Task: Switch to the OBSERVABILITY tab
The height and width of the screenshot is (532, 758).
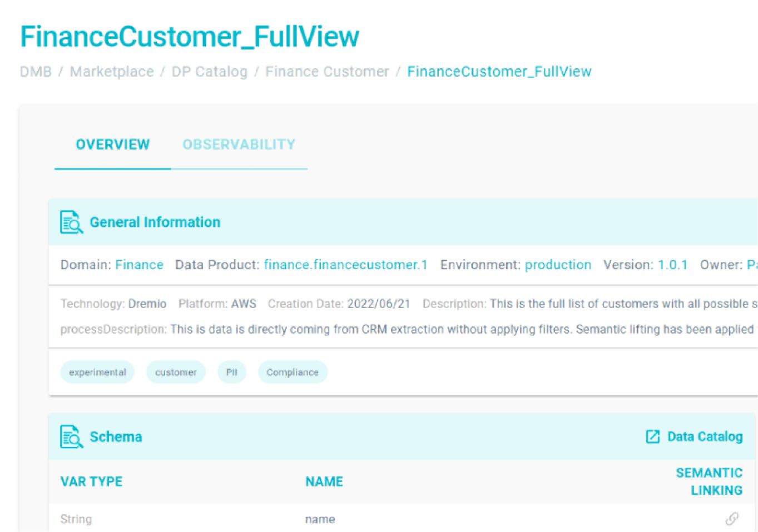Action: 239,145
